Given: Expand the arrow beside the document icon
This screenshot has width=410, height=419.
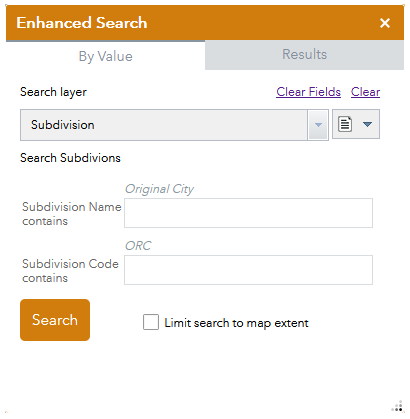Looking at the screenshot, I should point(367,124).
